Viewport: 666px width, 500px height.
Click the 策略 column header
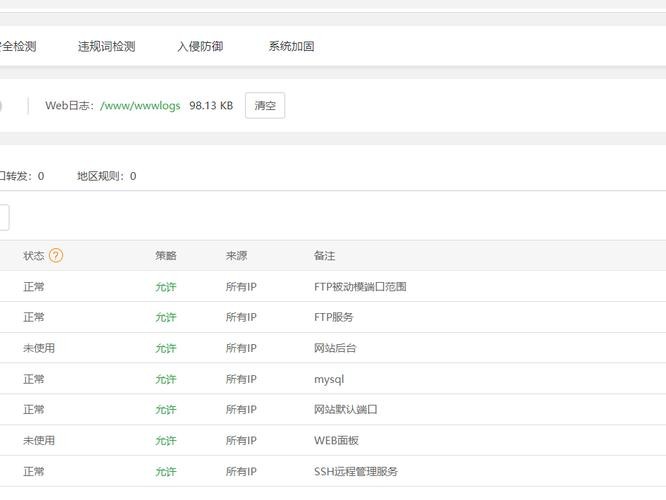coord(166,256)
